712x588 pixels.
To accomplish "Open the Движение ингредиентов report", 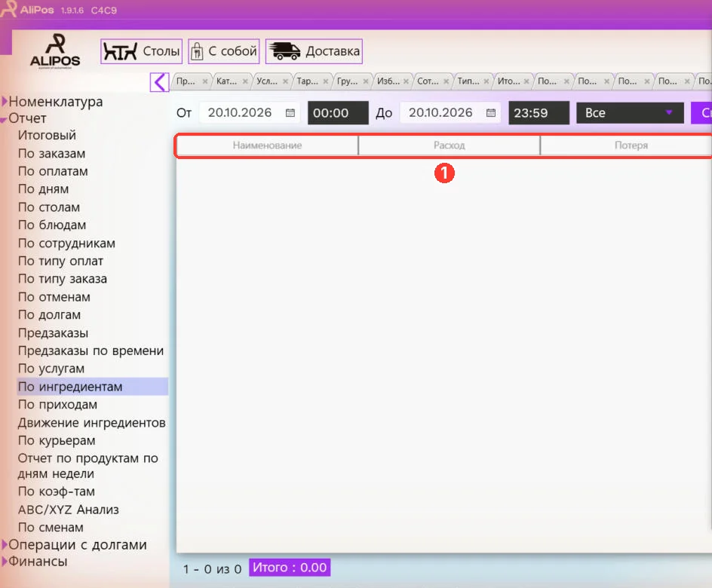I will click(x=92, y=422).
